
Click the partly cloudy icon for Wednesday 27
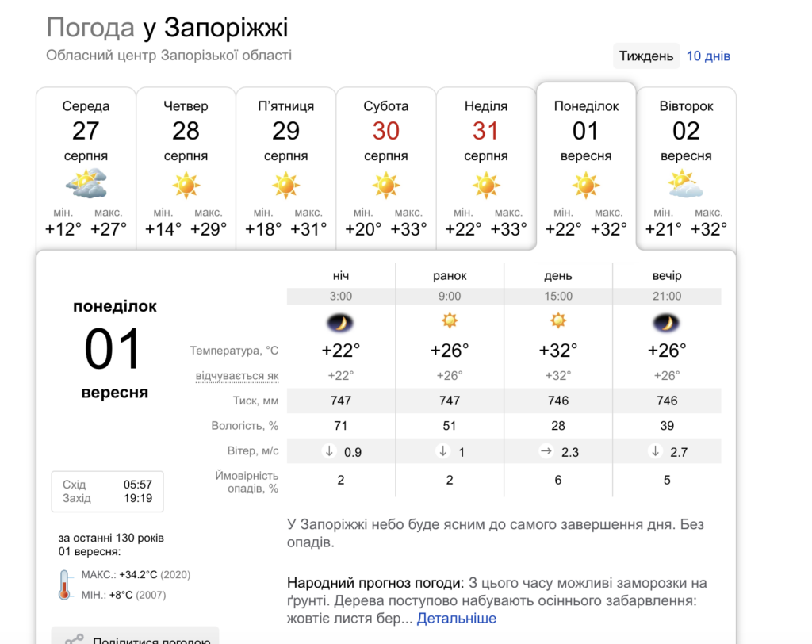coord(86,184)
